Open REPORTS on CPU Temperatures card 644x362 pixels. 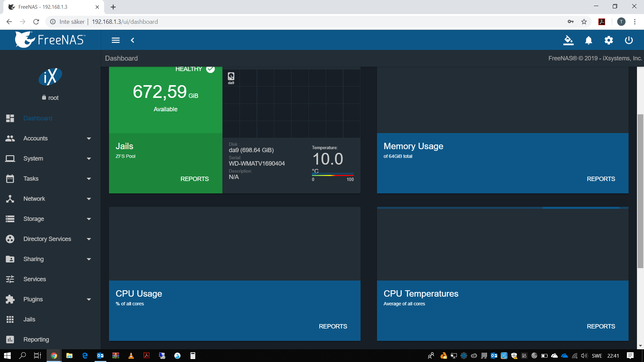(x=601, y=326)
